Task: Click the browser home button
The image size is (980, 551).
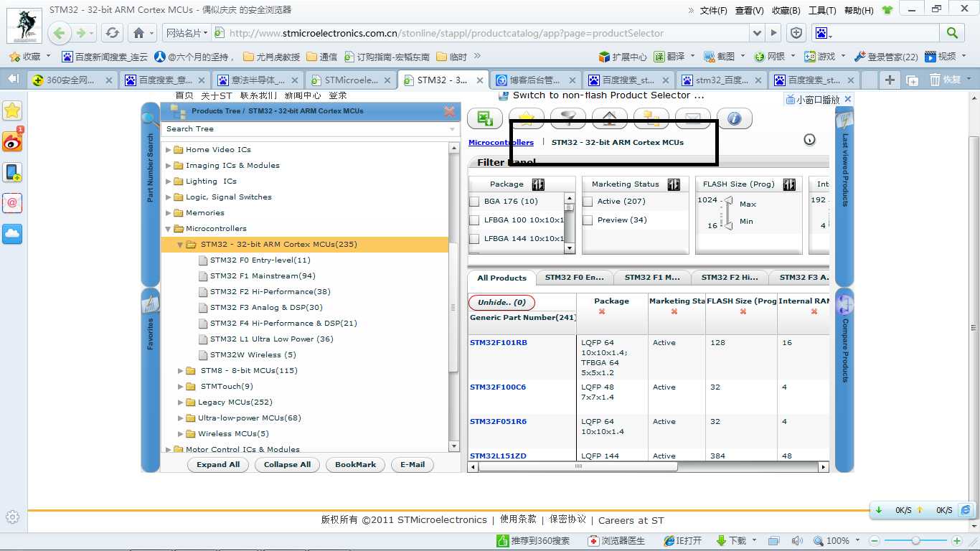Action: click(x=139, y=33)
